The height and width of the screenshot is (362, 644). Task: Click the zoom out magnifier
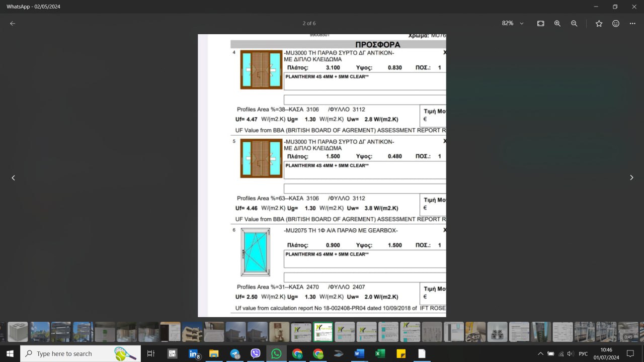574,23
